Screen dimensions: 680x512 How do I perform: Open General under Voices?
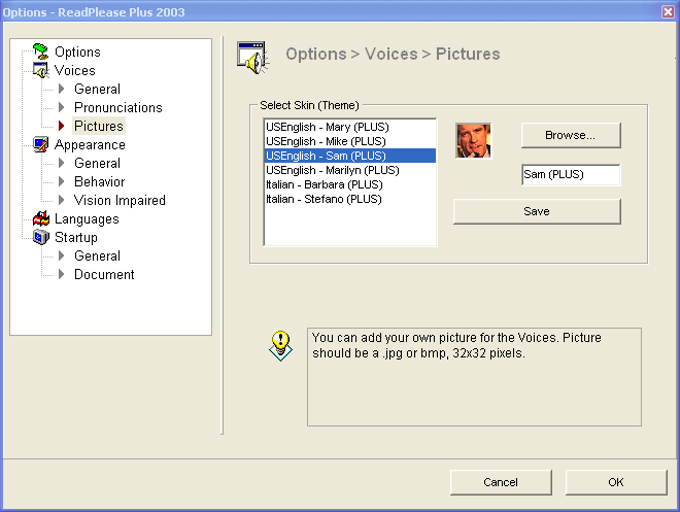point(97,89)
